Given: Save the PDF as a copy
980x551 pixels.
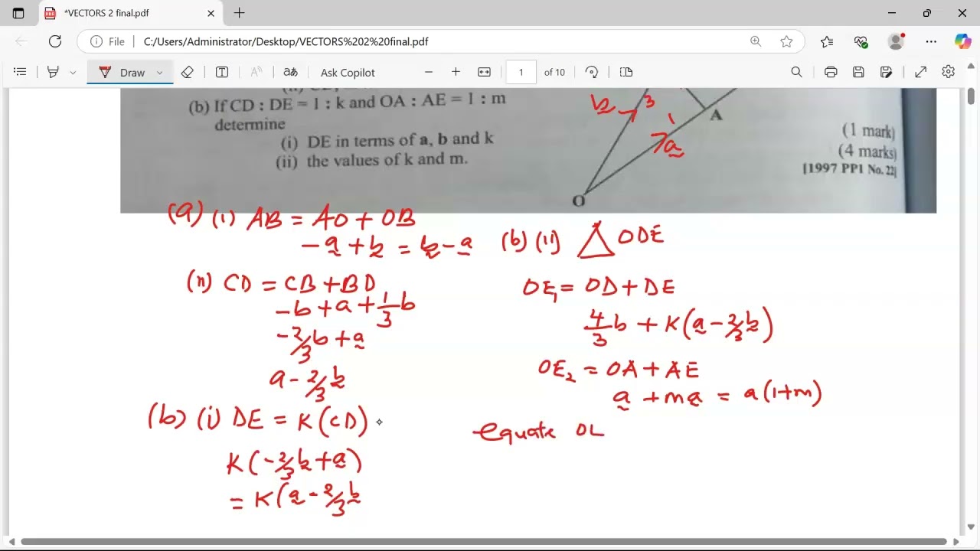Looking at the screenshot, I should [886, 72].
